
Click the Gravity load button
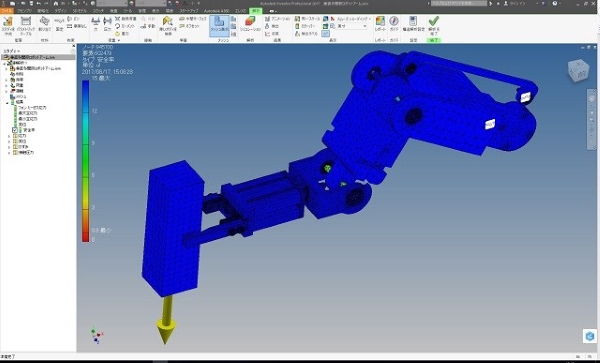[122, 34]
